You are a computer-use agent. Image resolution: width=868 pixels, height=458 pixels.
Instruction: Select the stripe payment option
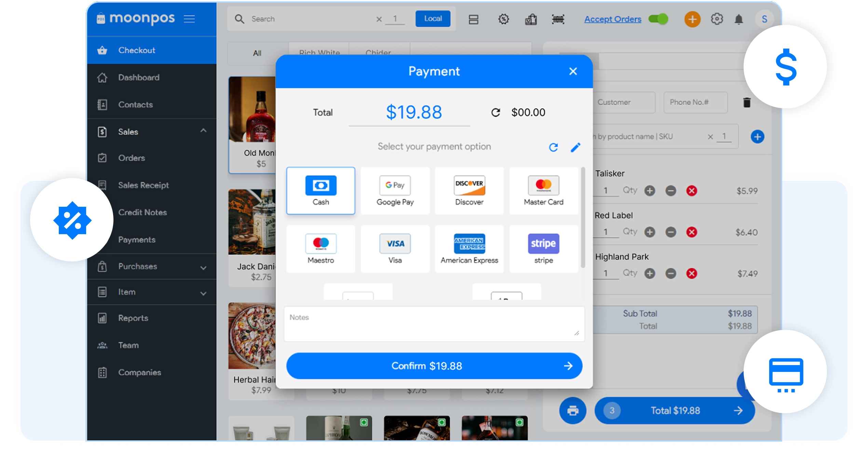pos(543,249)
